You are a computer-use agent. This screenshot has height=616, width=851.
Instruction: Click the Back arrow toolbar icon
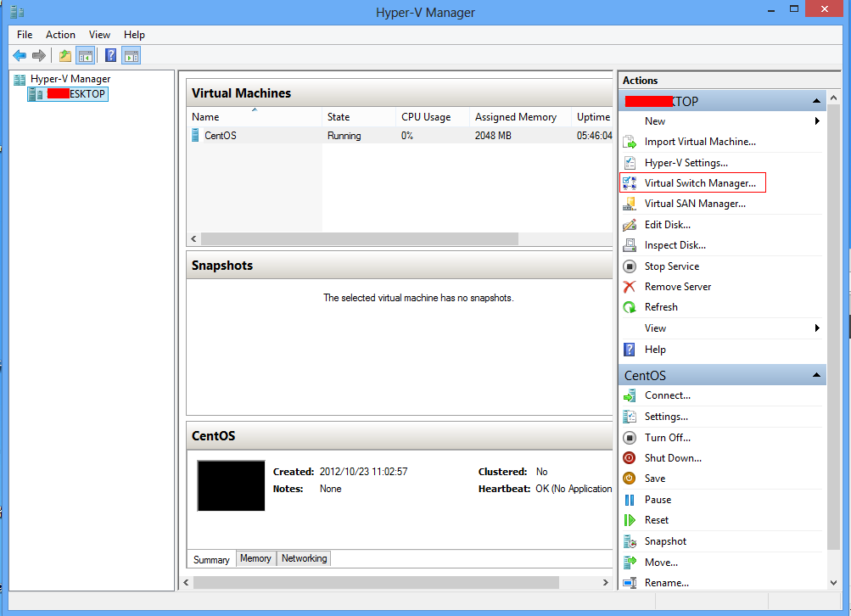pyautogui.click(x=20, y=55)
